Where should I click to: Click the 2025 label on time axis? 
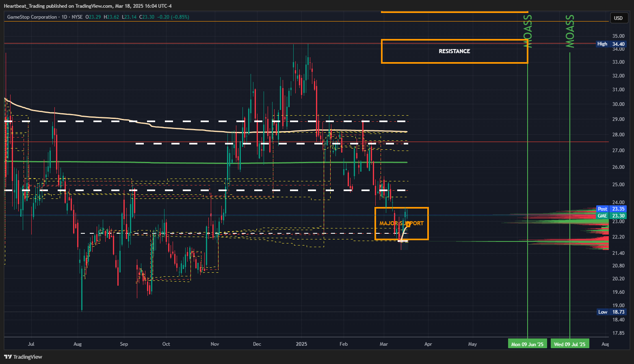tap(301, 344)
